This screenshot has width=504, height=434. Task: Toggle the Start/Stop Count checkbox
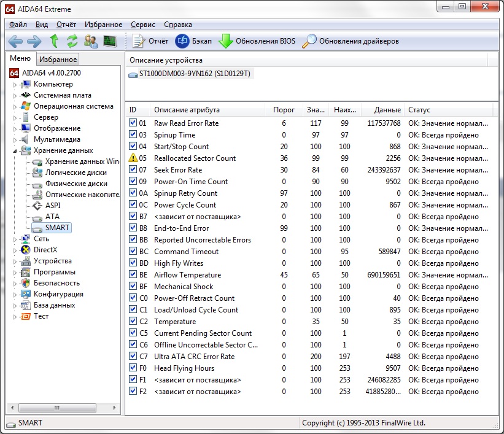(133, 146)
